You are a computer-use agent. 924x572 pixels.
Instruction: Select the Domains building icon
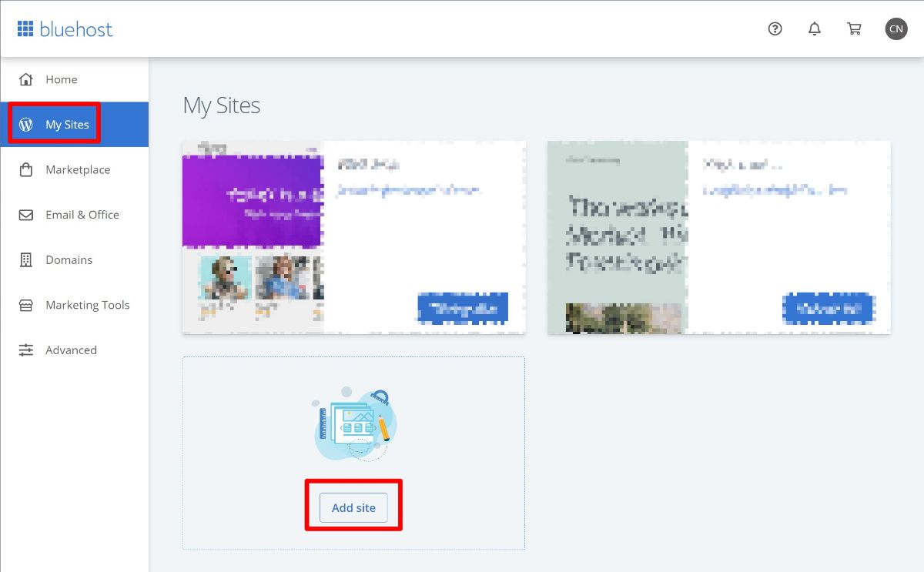[26, 259]
